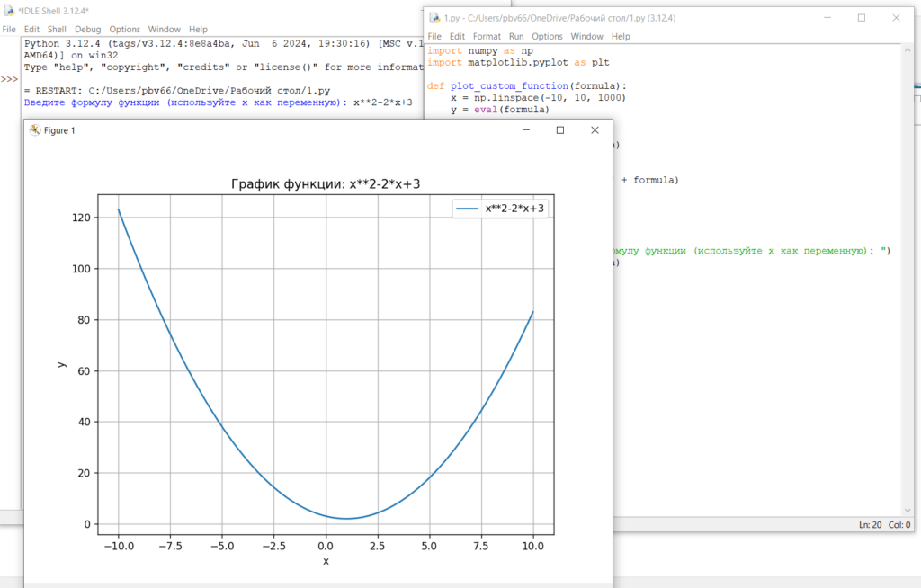Open Format menu in 1.py editor

click(x=487, y=37)
